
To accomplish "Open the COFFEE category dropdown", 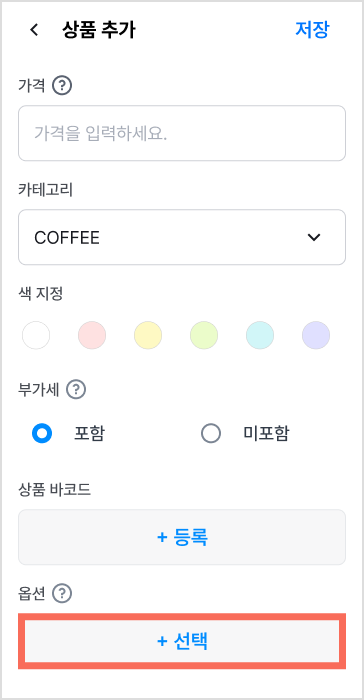I will click(x=182, y=237).
